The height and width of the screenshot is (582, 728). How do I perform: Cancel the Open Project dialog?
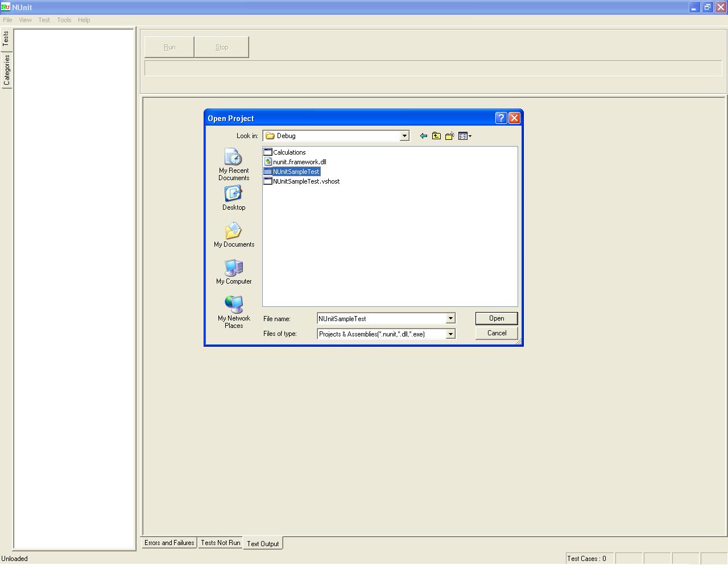coord(497,333)
